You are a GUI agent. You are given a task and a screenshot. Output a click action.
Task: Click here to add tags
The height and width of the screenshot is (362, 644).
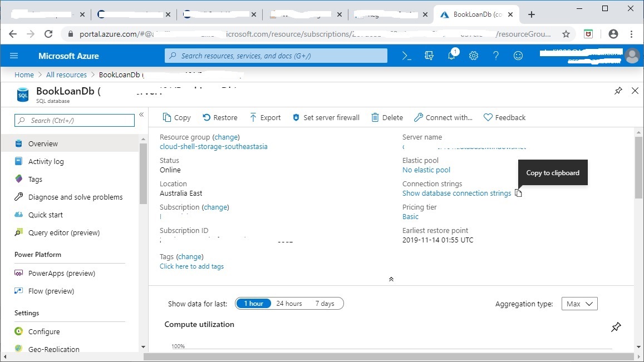[191, 266]
